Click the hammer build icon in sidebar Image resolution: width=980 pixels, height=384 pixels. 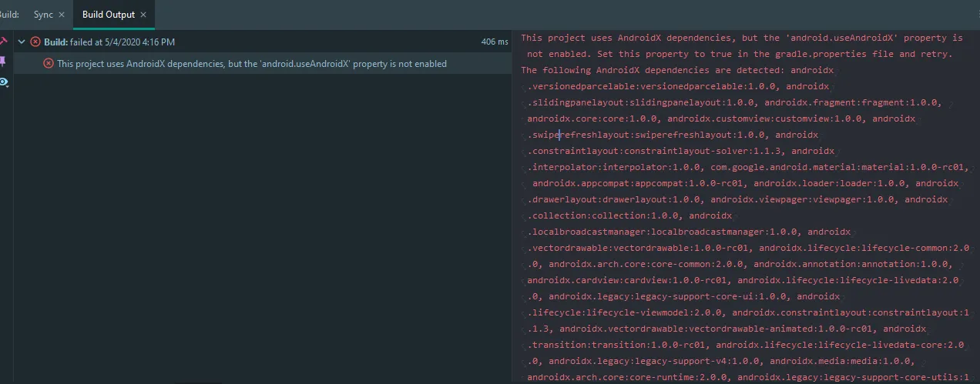(x=3, y=42)
